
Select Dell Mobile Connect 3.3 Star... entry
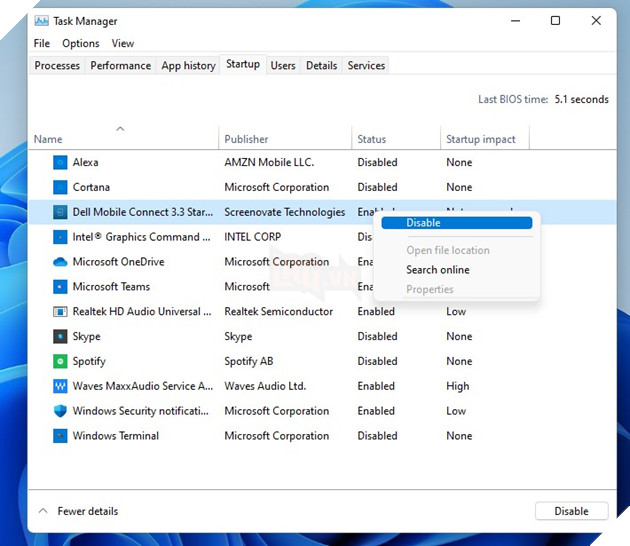coord(143,212)
